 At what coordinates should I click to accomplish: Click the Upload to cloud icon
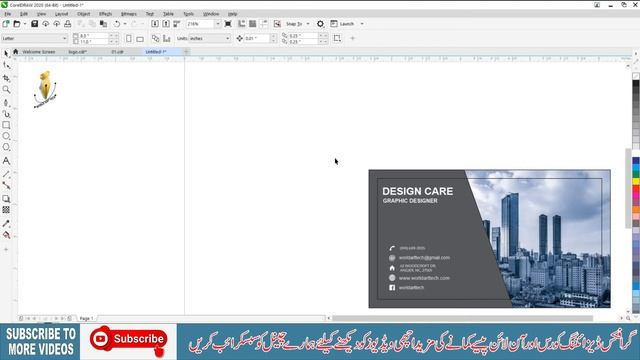coord(57,24)
